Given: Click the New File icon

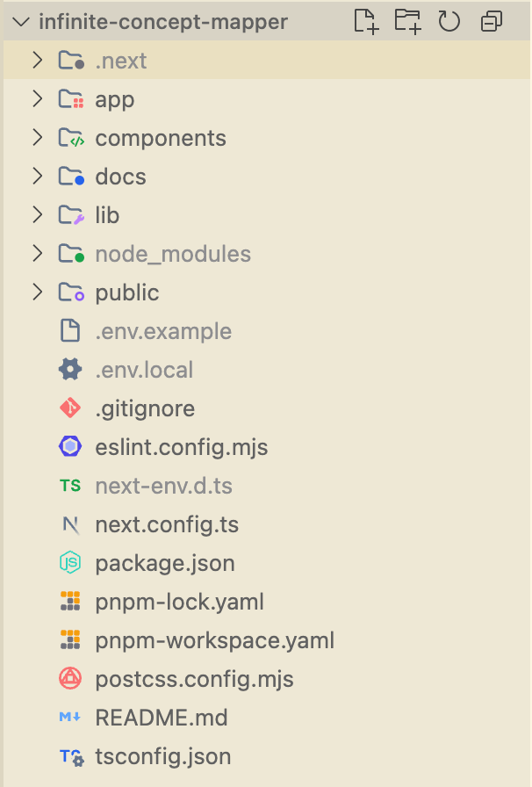Looking at the screenshot, I should click(366, 21).
